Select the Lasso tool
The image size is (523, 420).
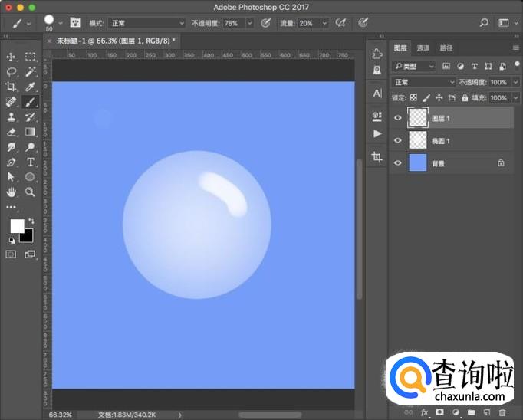click(x=12, y=71)
